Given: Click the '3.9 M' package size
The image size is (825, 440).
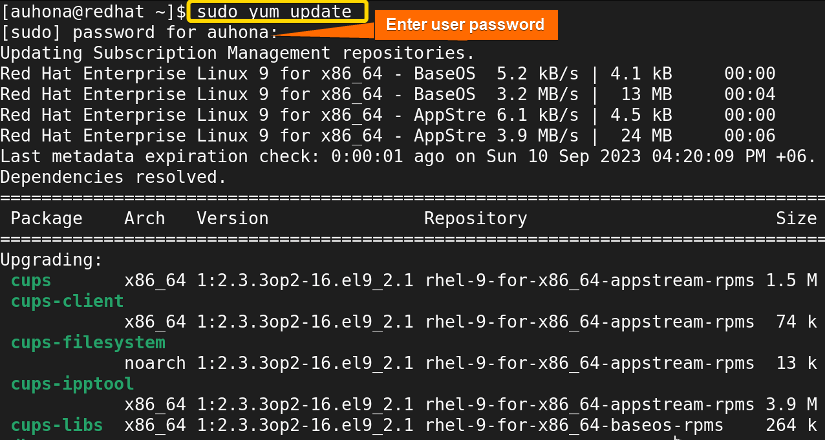Looking at the screenshot, I should (x=791, y=405).
